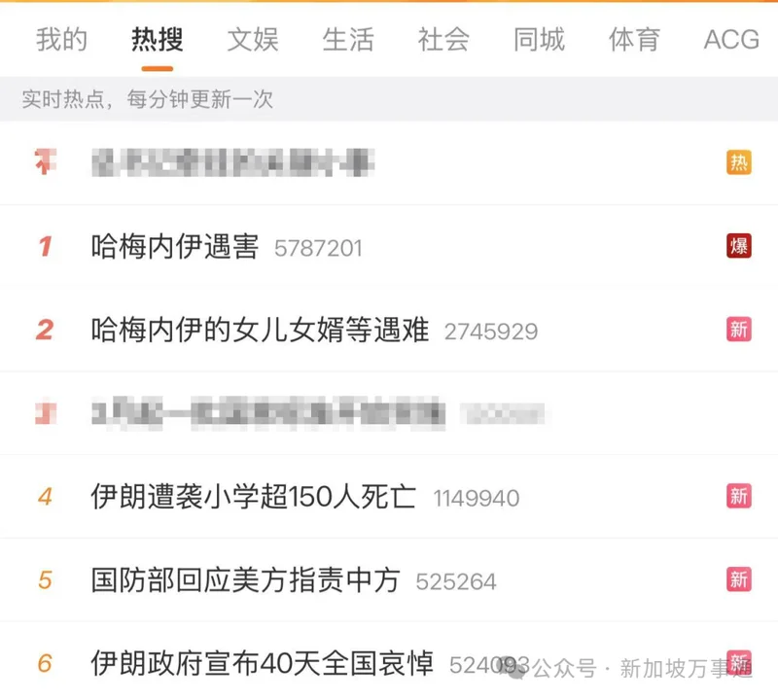Viewport: 778px width, 700px height.
Task: Open the topic 国防部回应美方指责中方
Action: [x=245, y=579]
